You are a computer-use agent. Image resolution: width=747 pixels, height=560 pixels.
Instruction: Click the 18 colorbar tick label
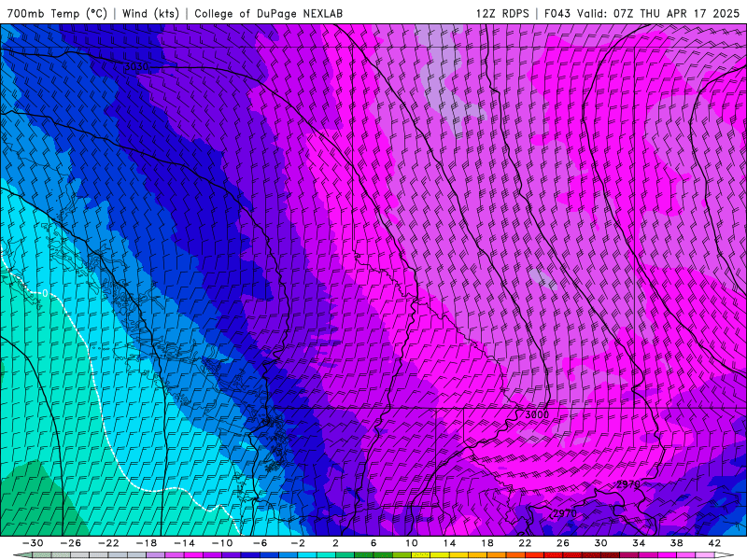(486, 543)
